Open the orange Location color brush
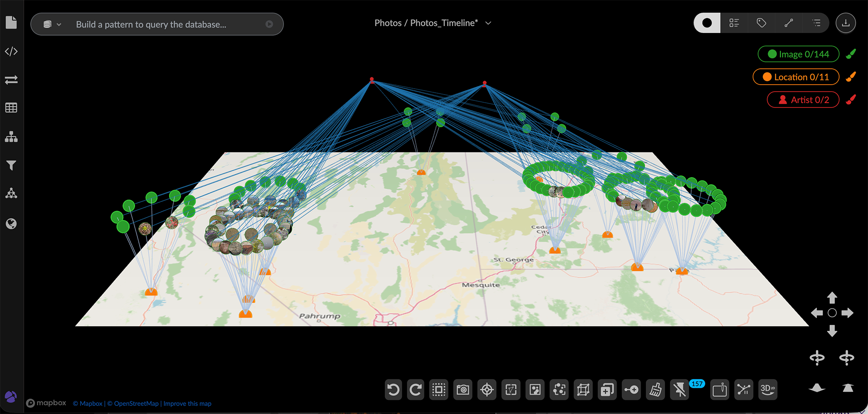 tap(851, 77)
